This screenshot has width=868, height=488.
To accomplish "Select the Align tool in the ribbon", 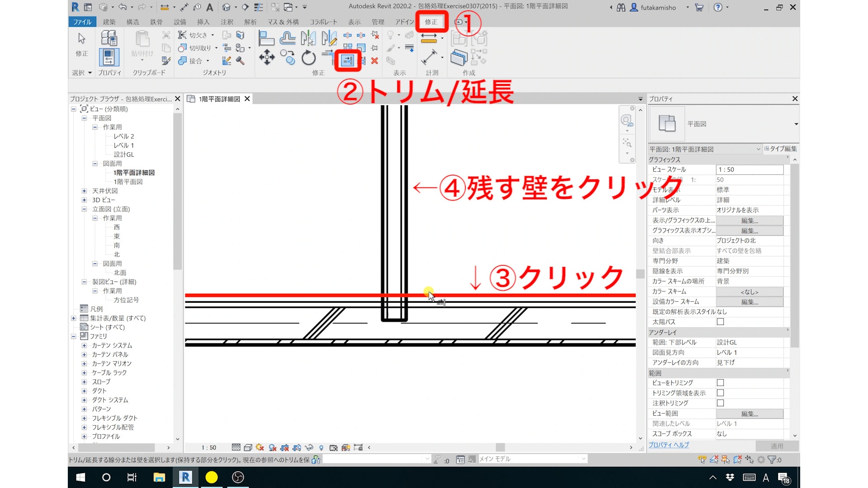I will 266,38.
